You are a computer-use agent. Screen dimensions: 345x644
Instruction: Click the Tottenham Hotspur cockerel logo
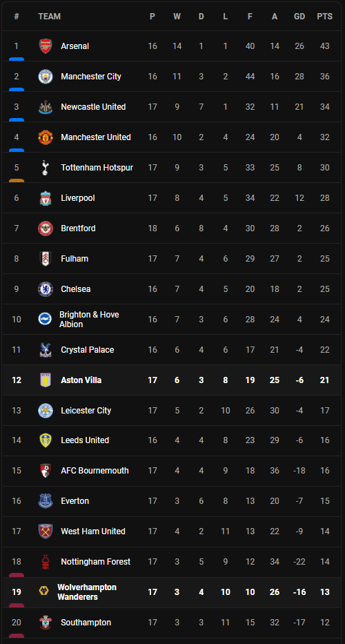click(46, 168)
